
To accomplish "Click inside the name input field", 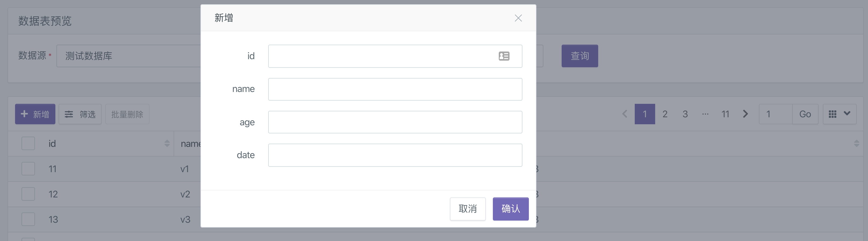I will pyautogui.click(x=395, y=89).
